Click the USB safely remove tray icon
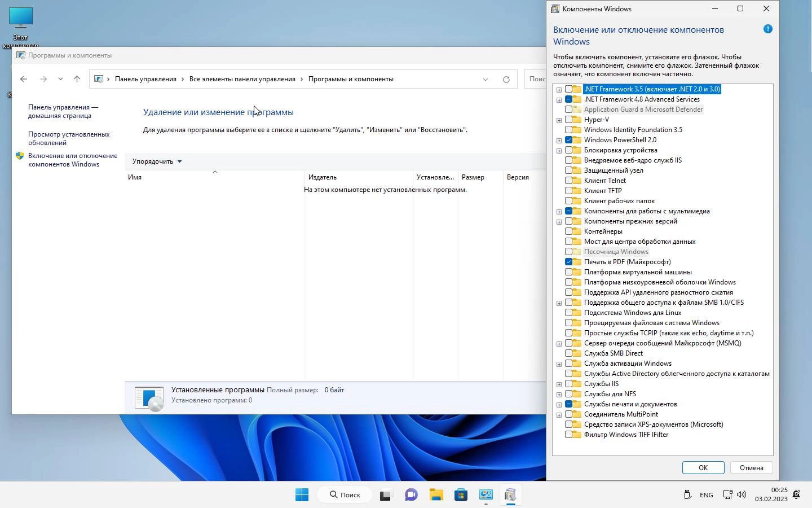Image resolution: width=812 pixels, height=508 pixels. pyautogui.click(x=687, y=495)
